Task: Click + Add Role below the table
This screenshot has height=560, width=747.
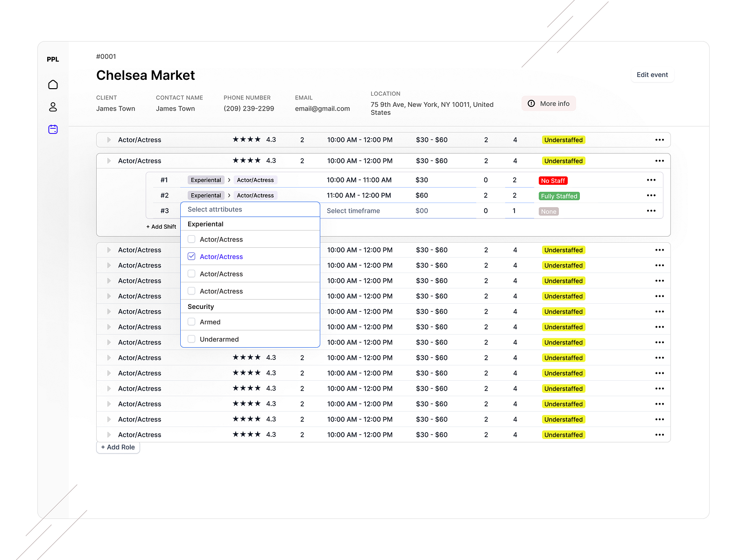Action: tap(118, 447)
